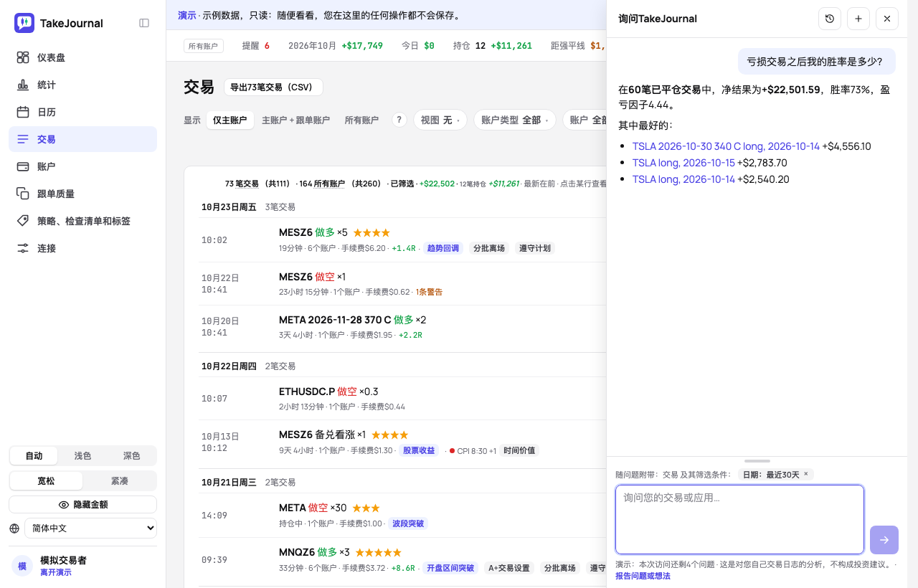Select the 浅色 theme option
The height and width of the screenshot is (588, 918).
[x=83, y=456]
